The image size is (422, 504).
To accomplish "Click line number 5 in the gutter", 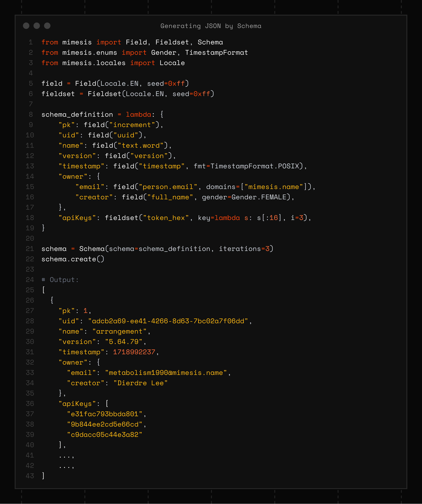I will click(x=31, y=83).
